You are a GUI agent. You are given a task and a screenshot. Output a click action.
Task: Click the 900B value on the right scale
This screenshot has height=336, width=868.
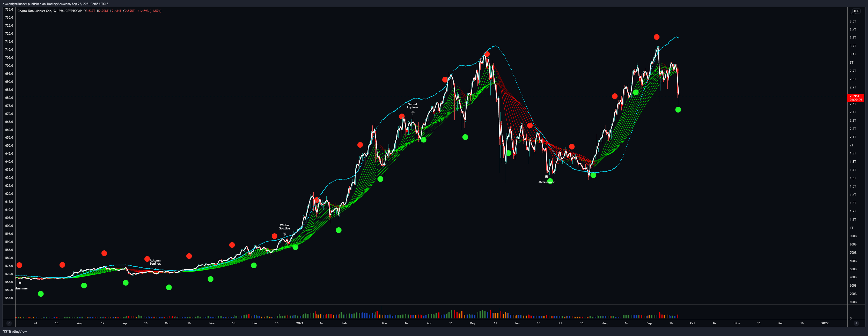pyautogui.click(x=853, y=236)
